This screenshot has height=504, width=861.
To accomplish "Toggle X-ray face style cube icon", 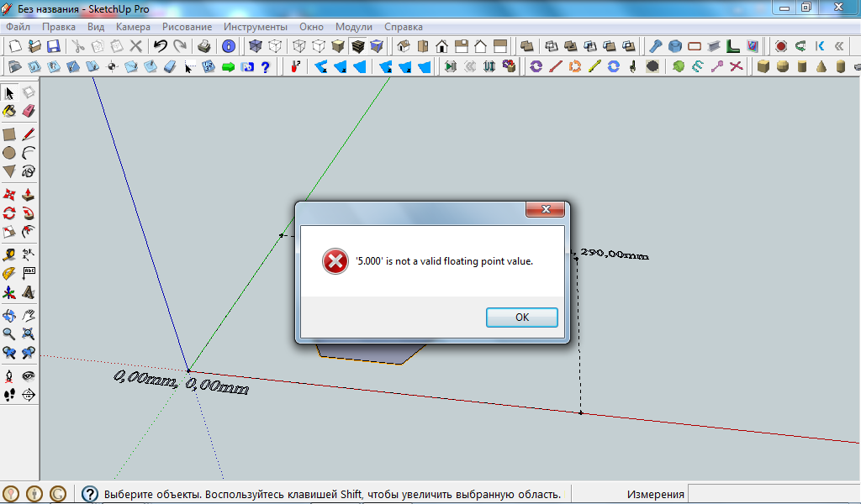I will (256, 46).
